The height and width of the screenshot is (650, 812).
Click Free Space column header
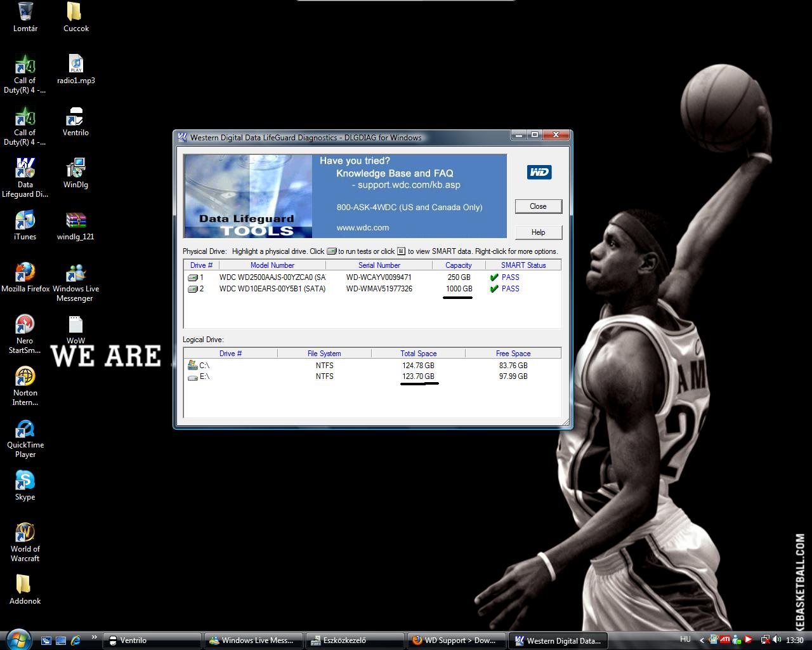pos(513,354)
